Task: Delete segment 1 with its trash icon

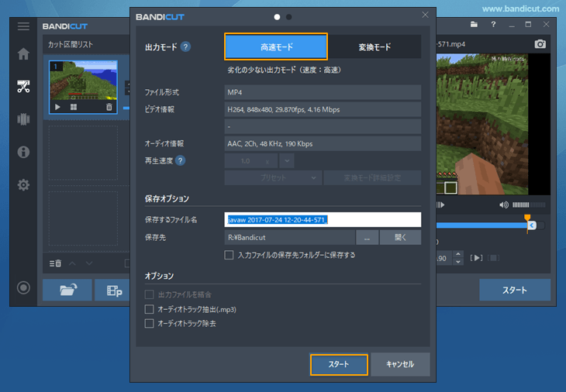Action: click(x=109, y=107)
